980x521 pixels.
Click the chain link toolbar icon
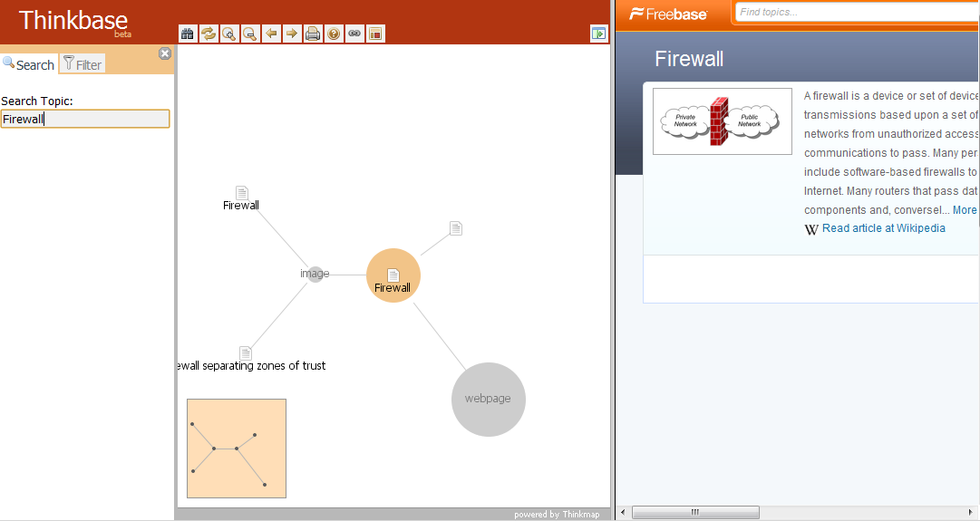tap(354, 34)
